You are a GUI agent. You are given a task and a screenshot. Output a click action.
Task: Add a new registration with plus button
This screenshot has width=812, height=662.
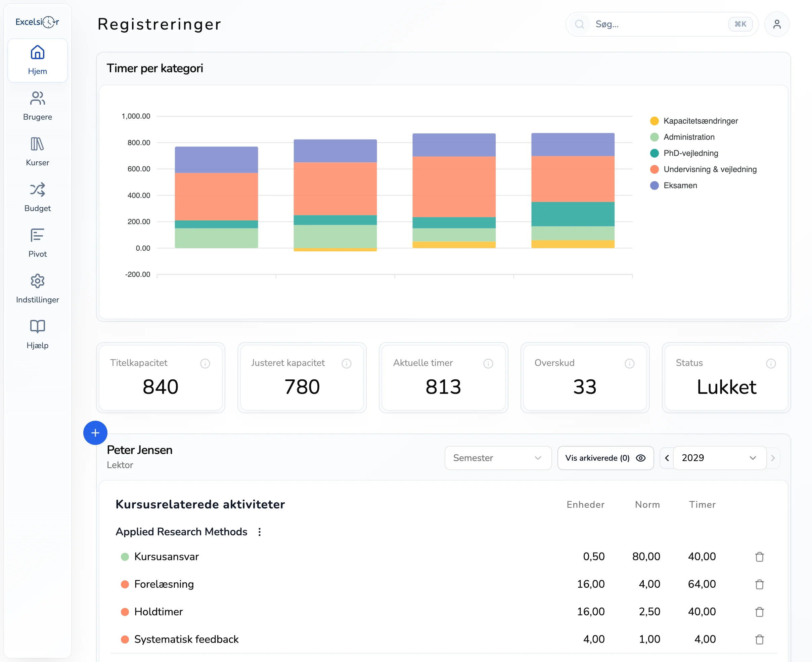tap(95, 433)
